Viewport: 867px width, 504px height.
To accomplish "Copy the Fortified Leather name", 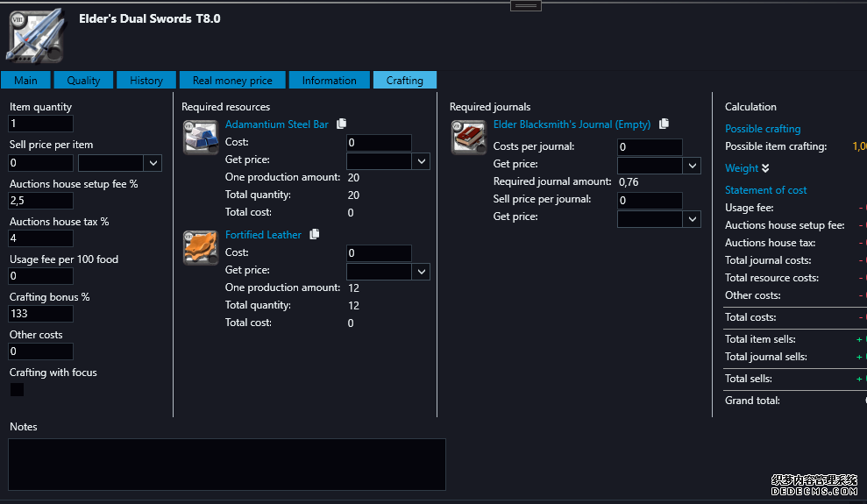I will [x=315, y=235].
